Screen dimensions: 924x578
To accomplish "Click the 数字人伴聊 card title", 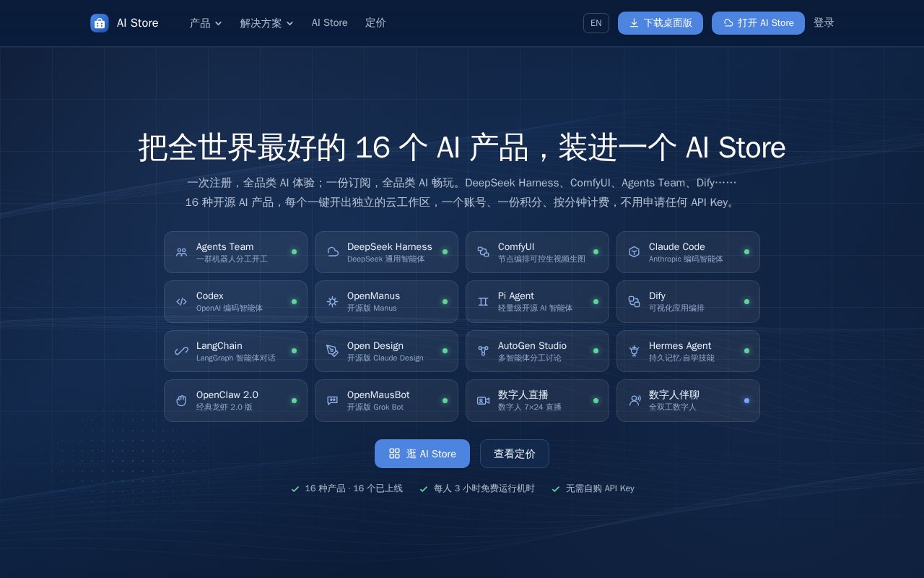I will pos(674,395).
